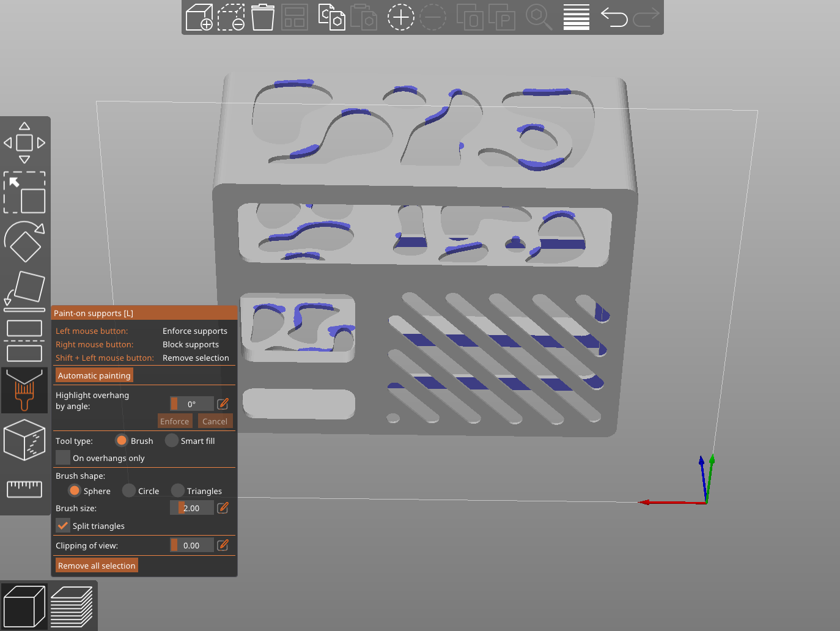Select the Cut tool
Viewport: 840px width, 631px height.
pos(24,341)
